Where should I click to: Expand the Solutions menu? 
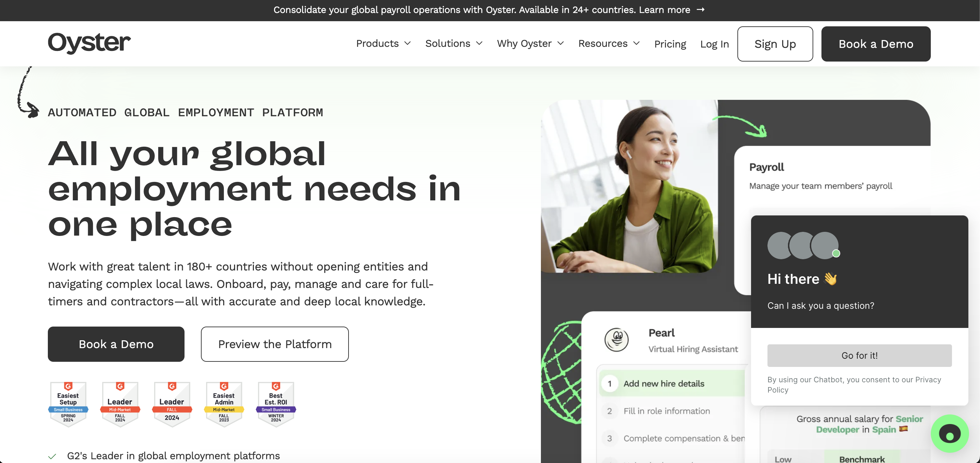(454, 43)
